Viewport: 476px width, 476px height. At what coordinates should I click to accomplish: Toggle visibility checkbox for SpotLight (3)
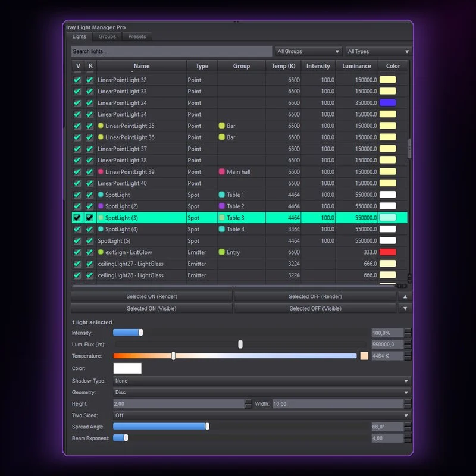pyautogui.click(x=77, y=218)
